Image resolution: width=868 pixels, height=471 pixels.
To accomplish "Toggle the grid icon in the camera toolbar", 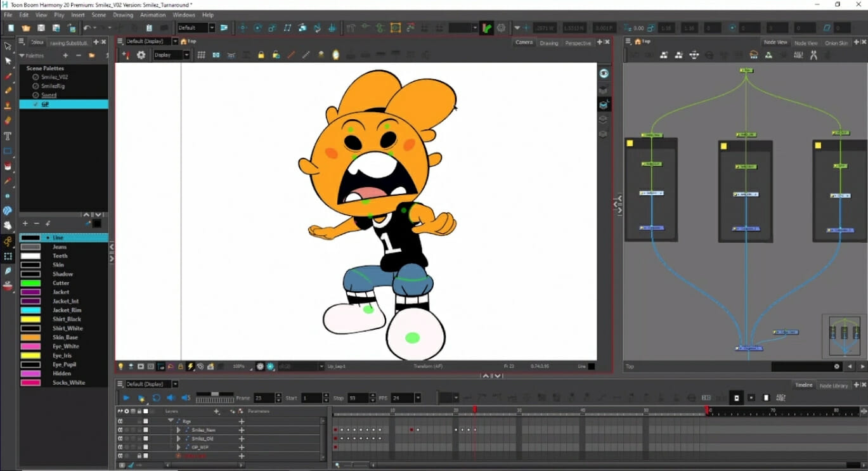I will 201,55.
